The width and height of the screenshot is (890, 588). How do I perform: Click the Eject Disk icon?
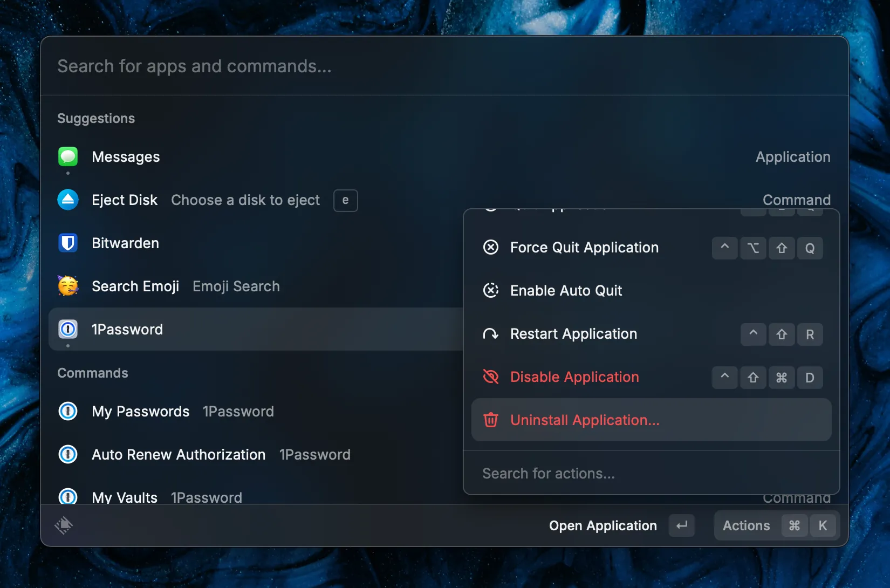tap(67, 200)
